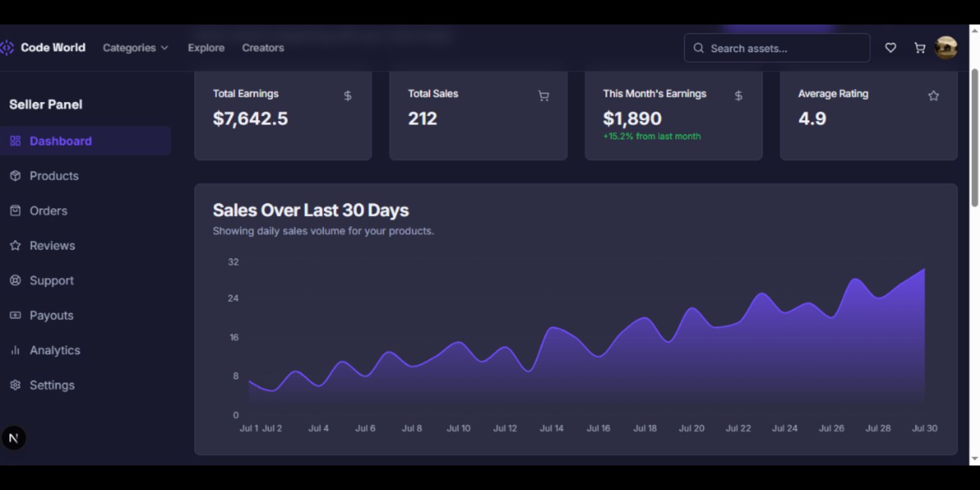
Task: Click the Code World logo icon
Action: pos(7,48)
